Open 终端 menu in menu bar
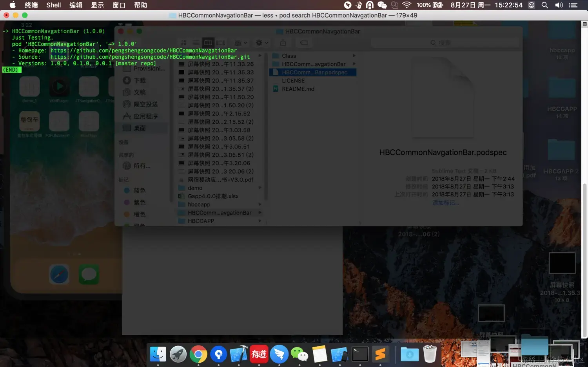This screenshot has height=367, width=588. coord(31,5)
